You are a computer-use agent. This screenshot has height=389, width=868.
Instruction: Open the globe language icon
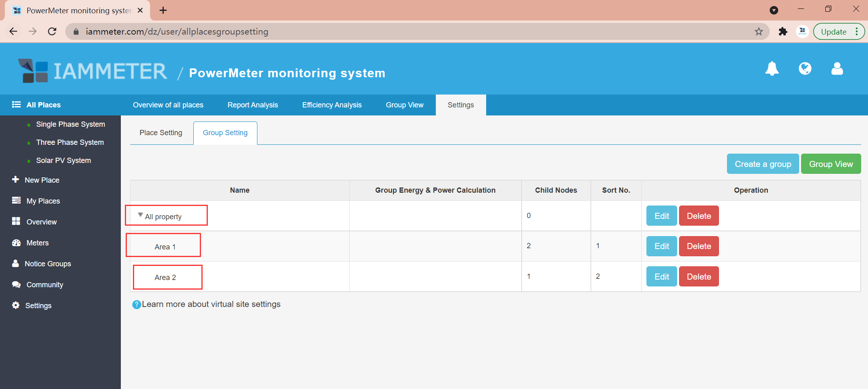[805, 69]
